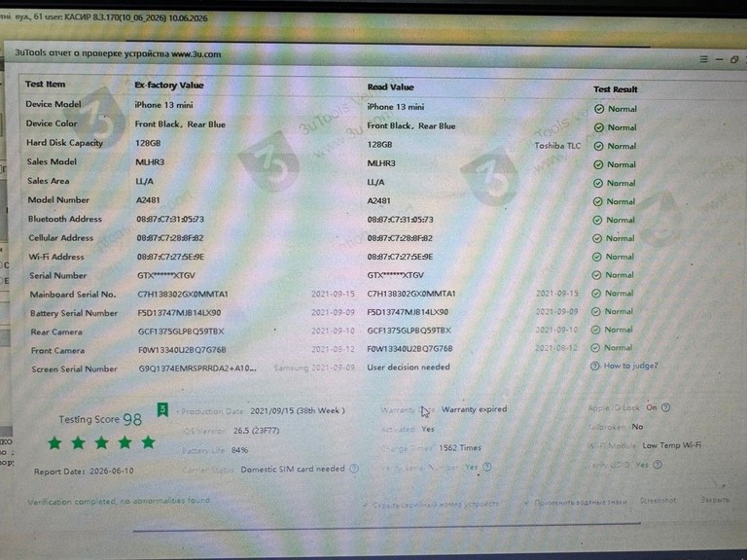This screenshot has height=560, width=747.
Task: Click the ex-factory Wi-Fi Address 08:87:C7:27:5E:9E
Action: [x=170, y=257]
